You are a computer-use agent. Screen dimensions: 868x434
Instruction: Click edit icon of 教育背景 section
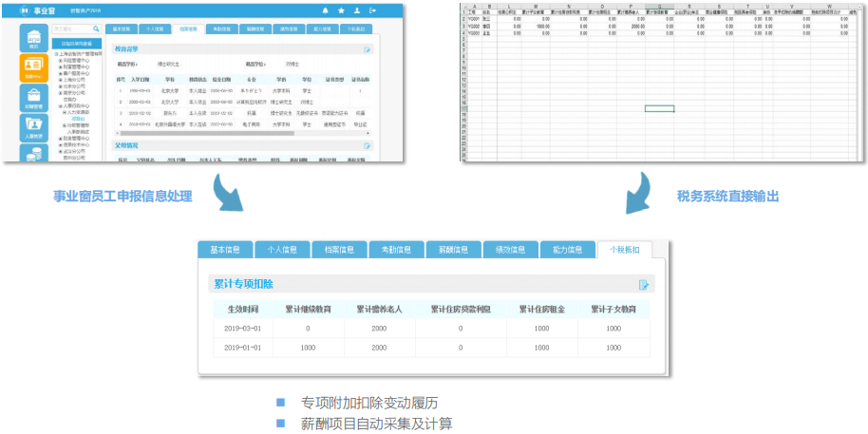click(368, 48)
